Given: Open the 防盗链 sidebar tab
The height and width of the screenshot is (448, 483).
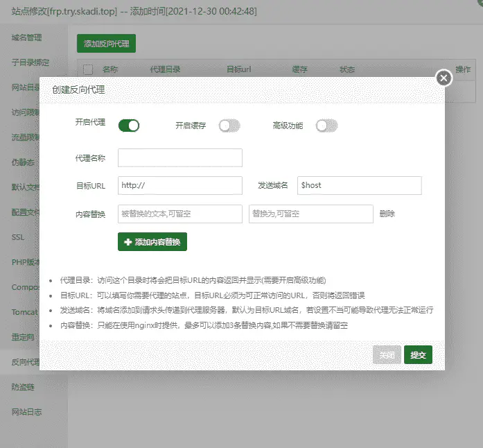Looking at the screenshot, I should point(23,387).
